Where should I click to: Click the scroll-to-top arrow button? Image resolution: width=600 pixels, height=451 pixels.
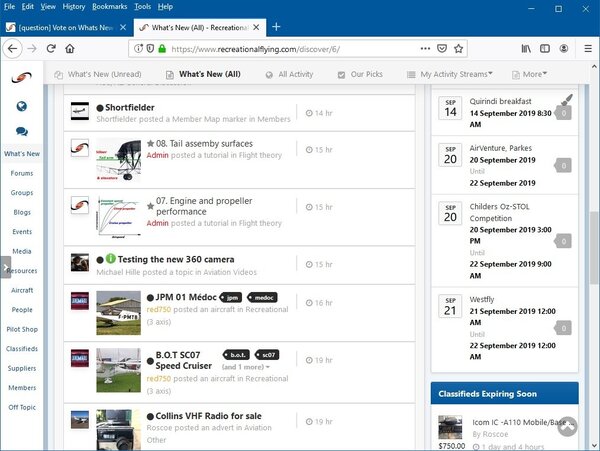(567, 426)
